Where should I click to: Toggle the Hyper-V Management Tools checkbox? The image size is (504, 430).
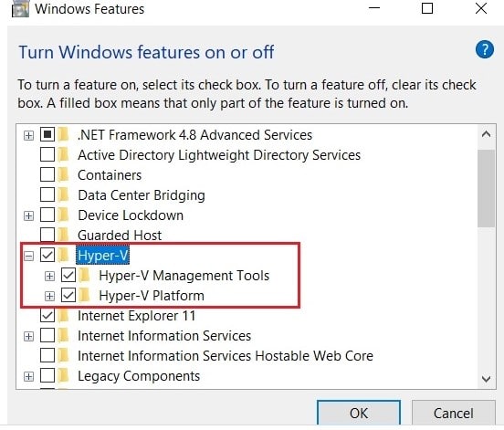[68, 276]
